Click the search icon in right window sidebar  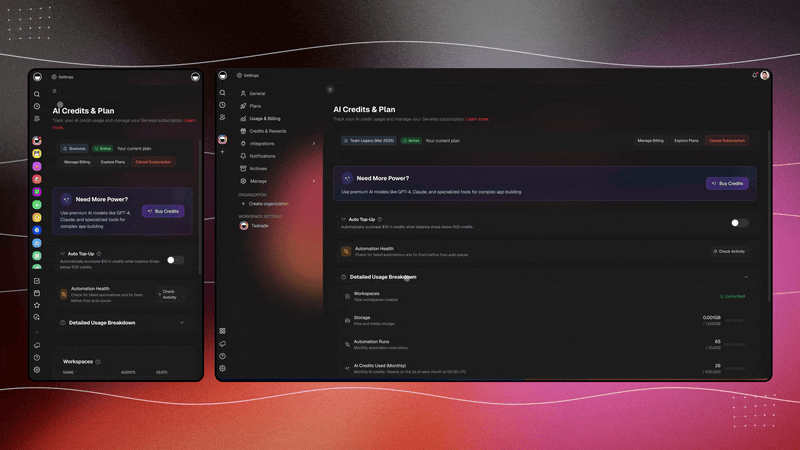(222, 93)
